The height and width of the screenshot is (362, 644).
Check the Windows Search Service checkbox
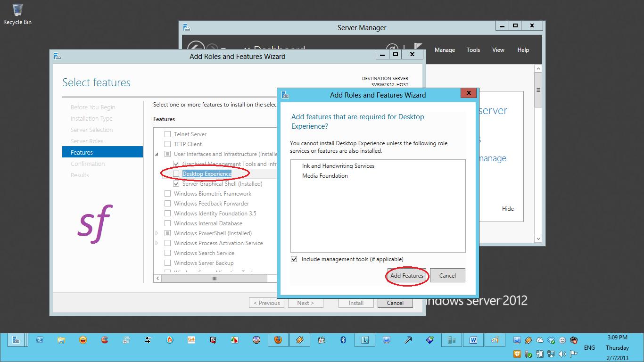tap(167, 253)
